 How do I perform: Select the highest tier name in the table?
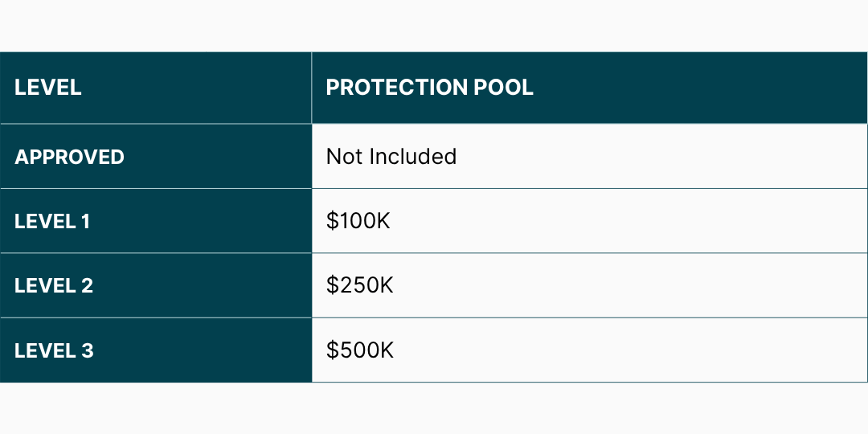tap(54, 350)
